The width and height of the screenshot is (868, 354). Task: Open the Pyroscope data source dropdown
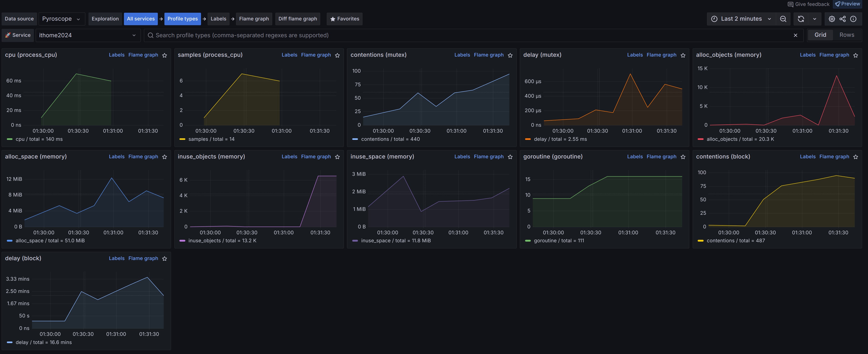[61, 19]
